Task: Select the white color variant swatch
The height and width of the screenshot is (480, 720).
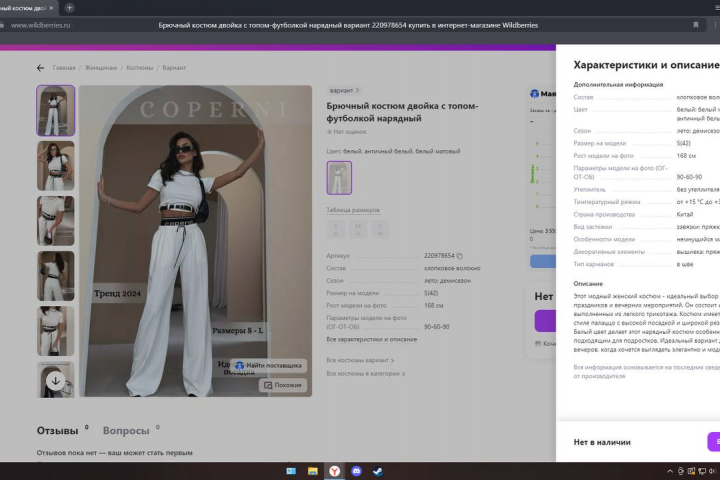Action: 339,178
